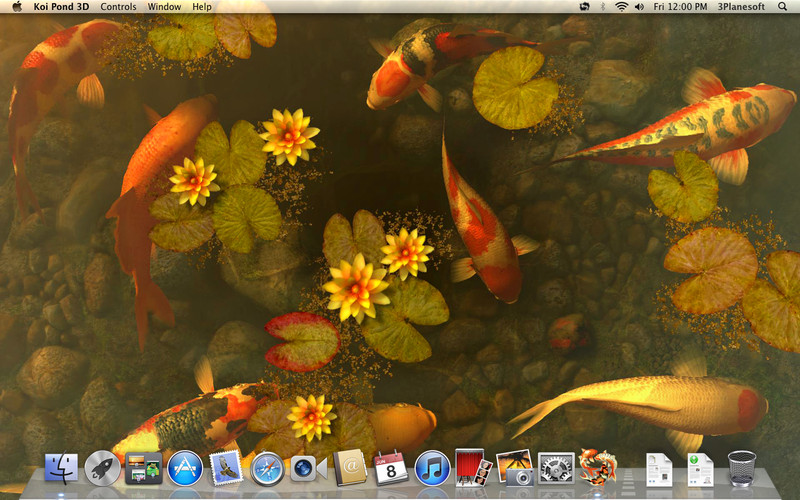Image resolution: width=800 pixels, height=500 pixels.
Task: Launch iTunes from the dock
Action: (432, 467)
